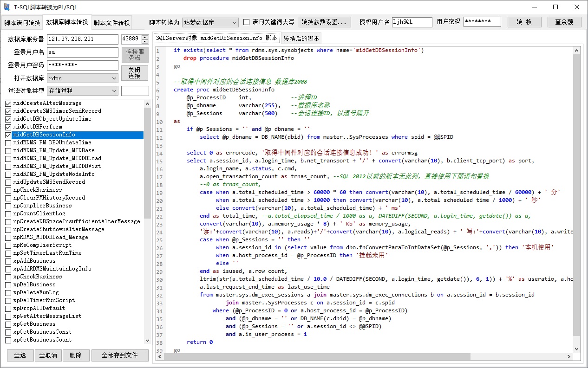588x368 pixels.
Task: Enable the 语句关键词大写 checkbox
Action: click(x=247, y=22)
